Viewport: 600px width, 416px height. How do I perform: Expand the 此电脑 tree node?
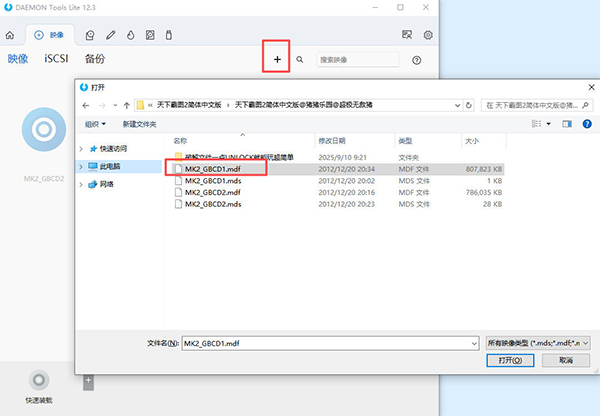coord(82,166)
